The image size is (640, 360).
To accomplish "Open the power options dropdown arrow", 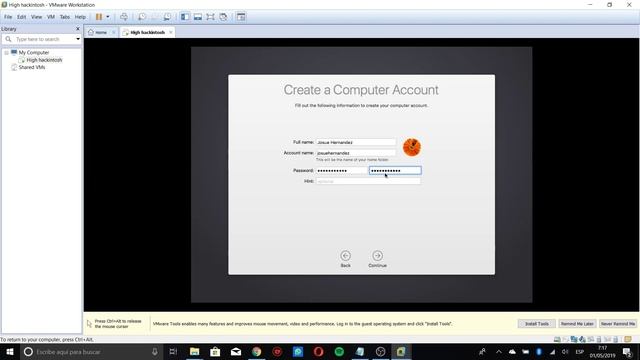I will click(108, 17).
